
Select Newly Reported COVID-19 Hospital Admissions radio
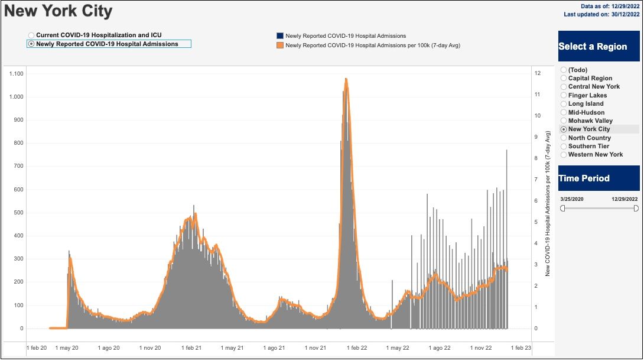coord(31,44)
